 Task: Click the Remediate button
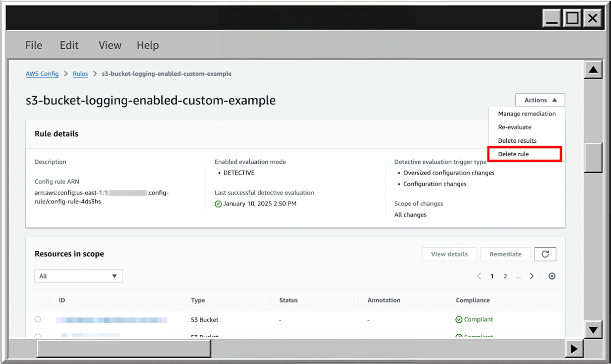[x=505, y=254]
